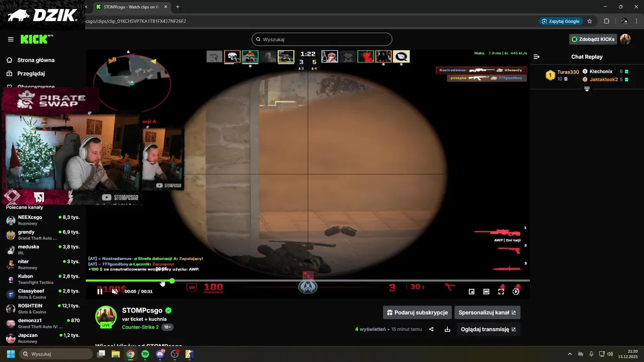Unmute the clip audio

click(x=115, y=291)
